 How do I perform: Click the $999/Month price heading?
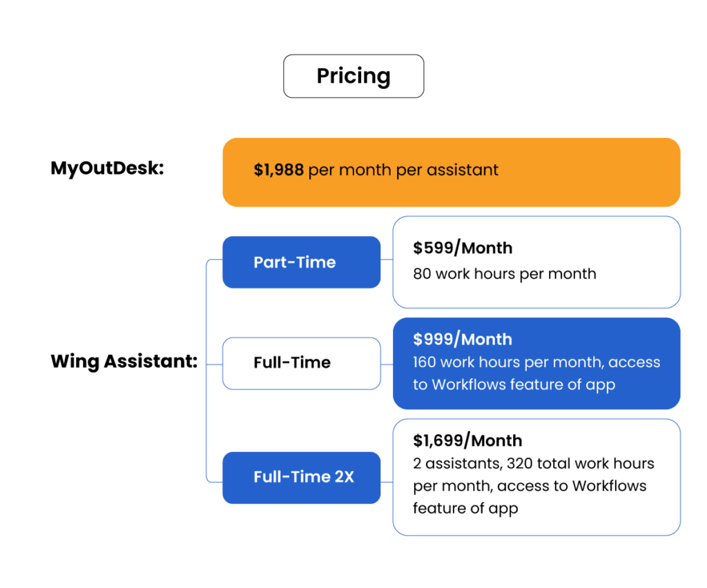click(463, 340)
